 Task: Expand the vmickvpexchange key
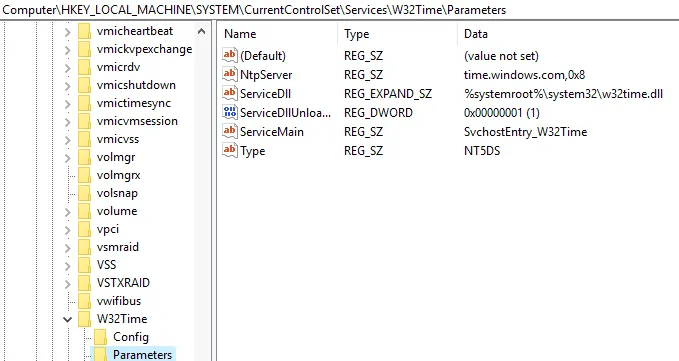[68, 50]
